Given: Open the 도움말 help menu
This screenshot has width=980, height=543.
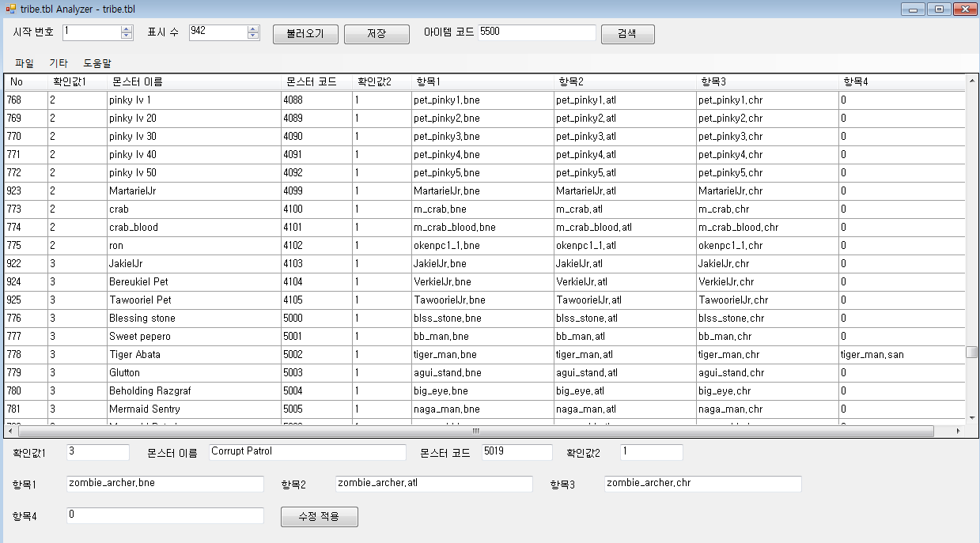Looking at the screenshot, I should (x=97, y=62).
